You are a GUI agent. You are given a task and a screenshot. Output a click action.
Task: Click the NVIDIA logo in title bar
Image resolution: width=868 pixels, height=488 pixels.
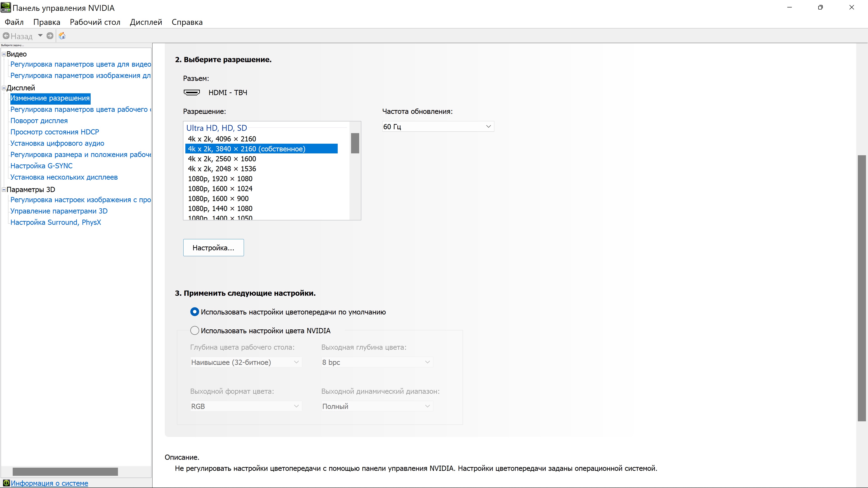(x=6, y=7)
